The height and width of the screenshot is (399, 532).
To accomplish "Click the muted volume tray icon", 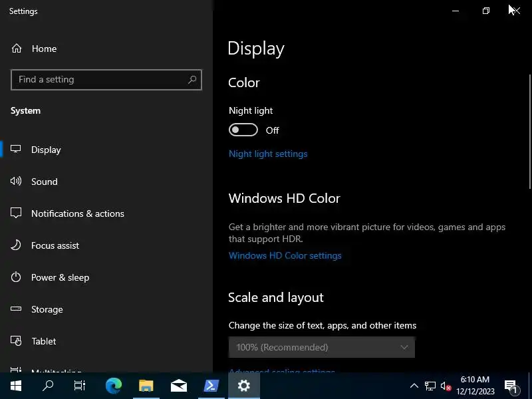I will point(446,386).
